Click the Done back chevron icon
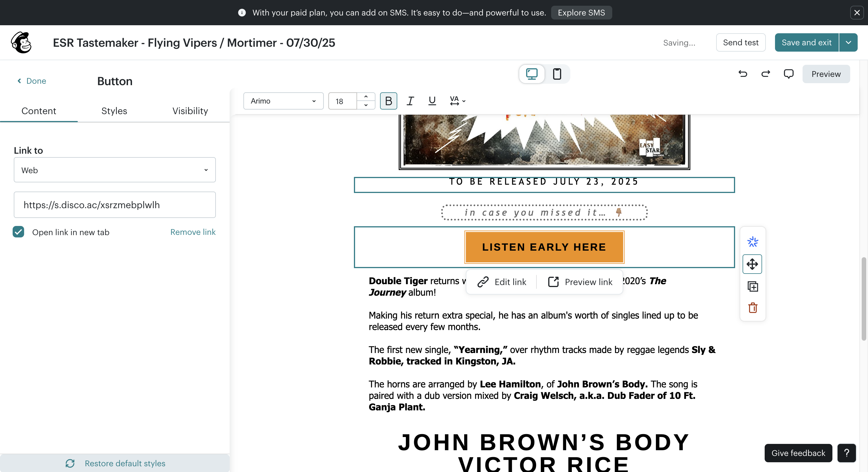Viewport: 868px width, 472px height. pos(19,81)
